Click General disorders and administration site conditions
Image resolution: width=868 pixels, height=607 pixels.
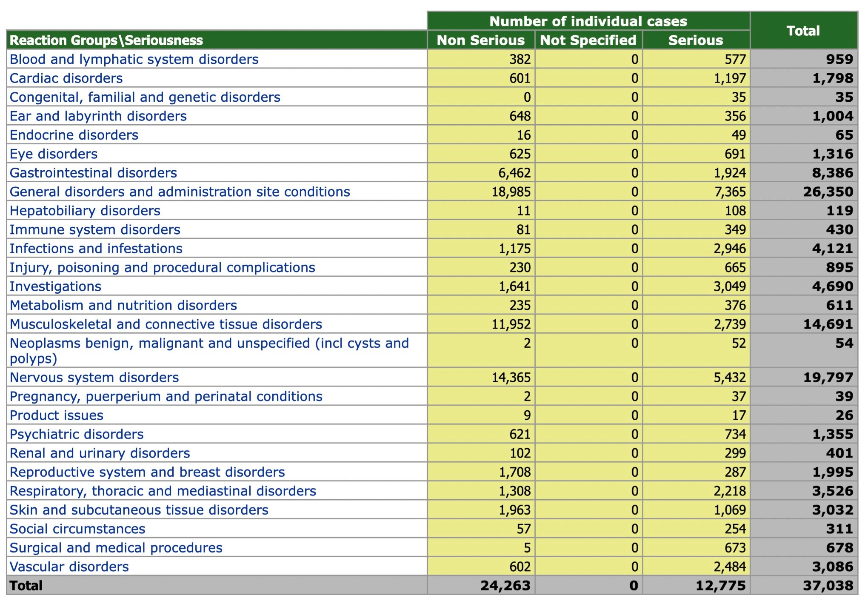point(180,192)
